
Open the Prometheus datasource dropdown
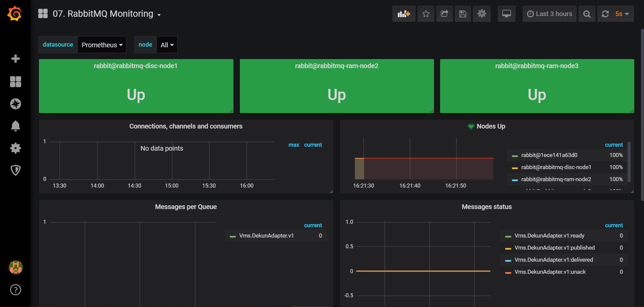click(102, 45)
